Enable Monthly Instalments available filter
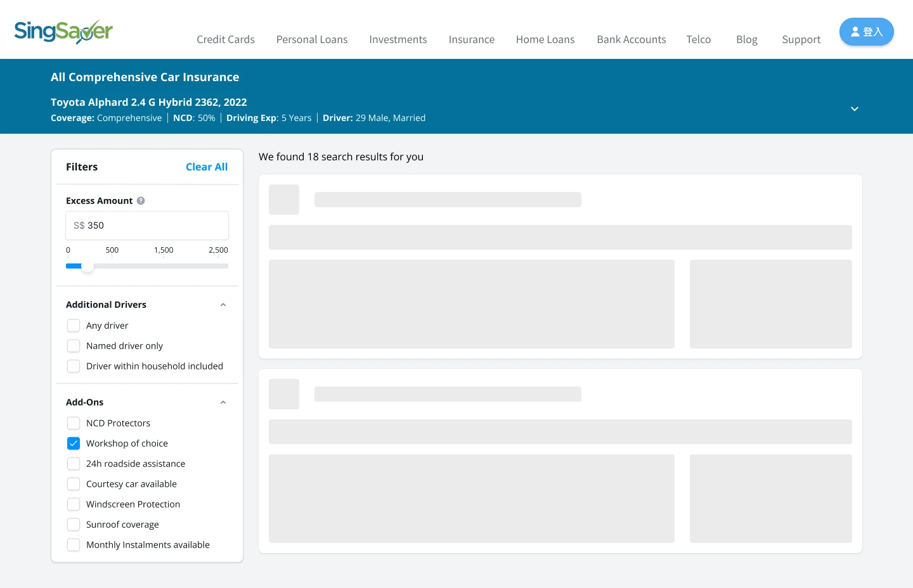This screenshot has width=913, height=588. (x=74, y=545)
